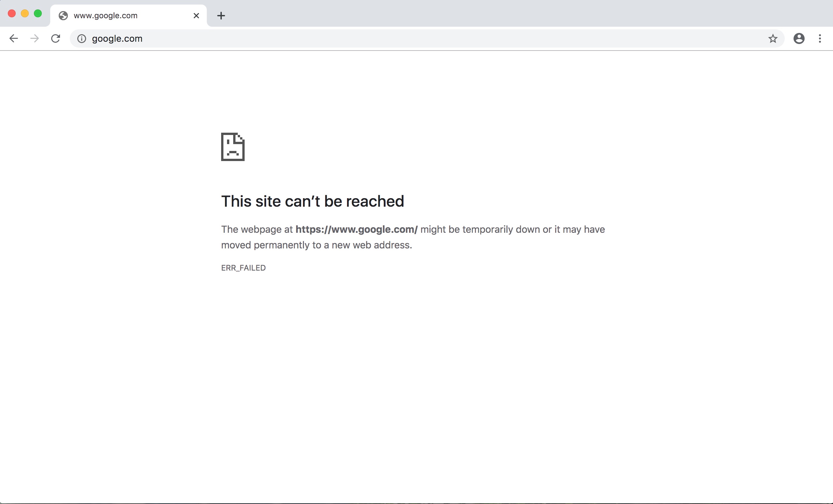
Task: Open the Chrome three-dot menu
Action: tap(820, 38)
